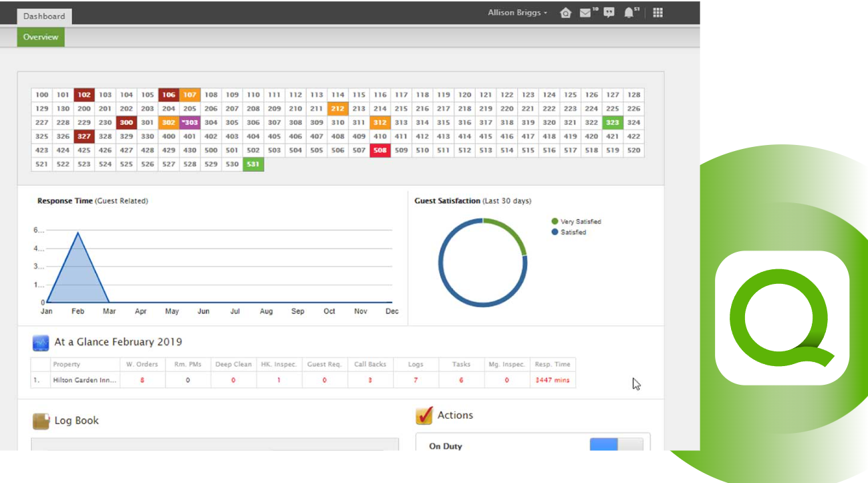868x483 pixels.
Task: Toggle Very Satisfied legend item
Action: tap(576, 221)
